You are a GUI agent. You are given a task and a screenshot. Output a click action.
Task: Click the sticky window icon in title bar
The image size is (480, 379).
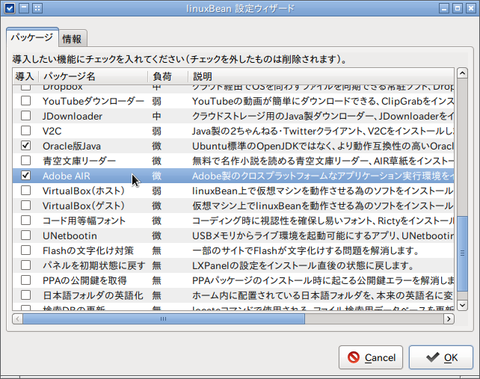pyautogui.click(x=37, y=8)
